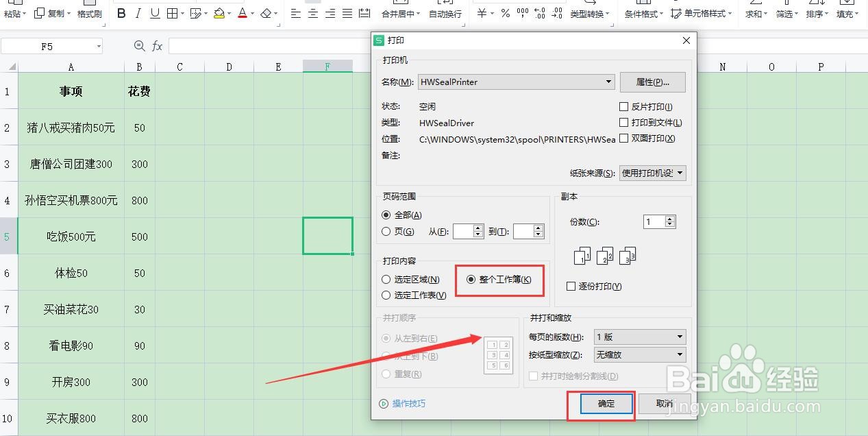Enable the 逐份打印 collate checkbox
This screenshot has height=436, width=868.
[571, 286]
